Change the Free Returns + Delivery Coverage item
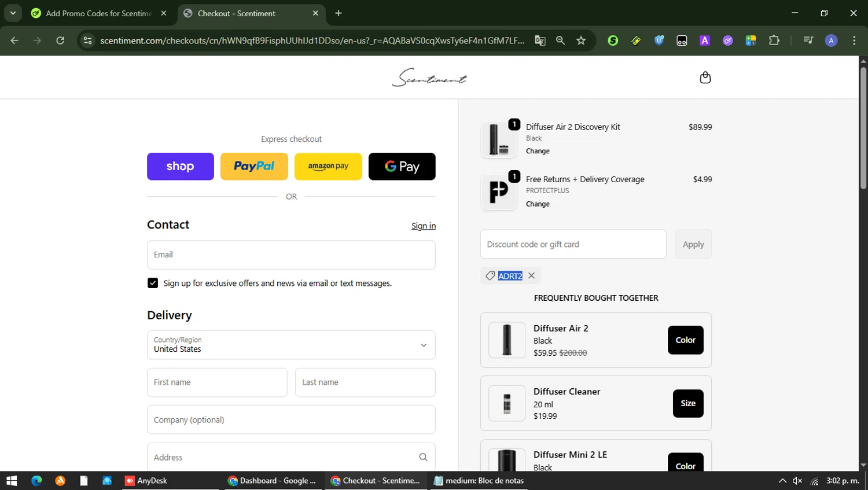This screenshot has height=490, width=868. click(x=538, y=204)
